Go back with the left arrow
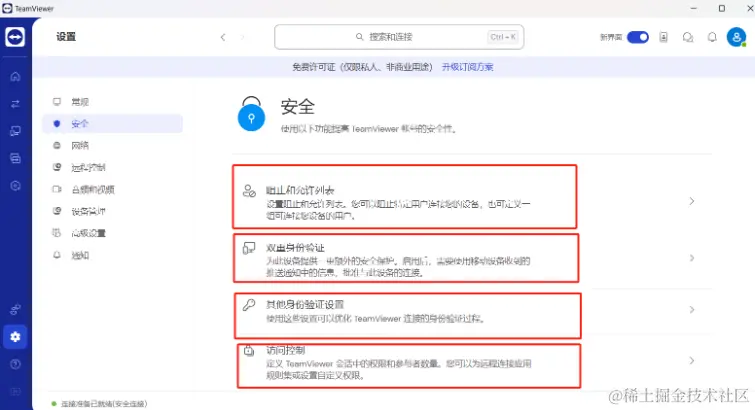 223,37
